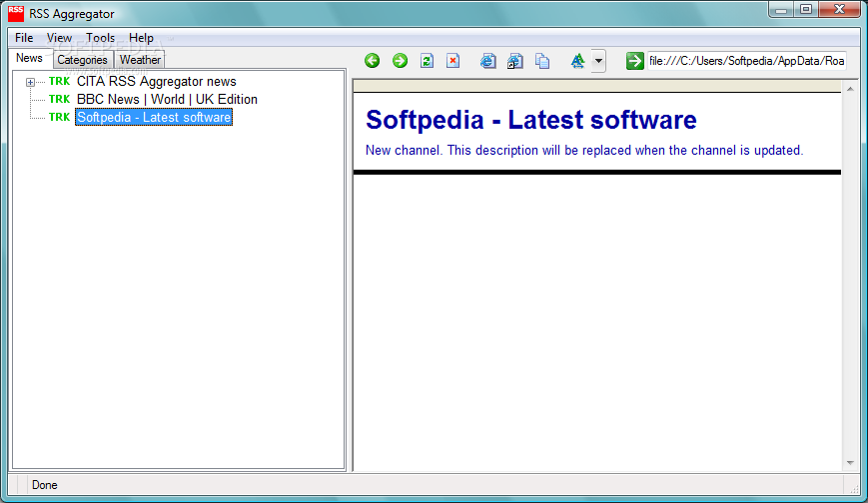Open the File menu
Viewport: 868px width, 503px height.
[24, 38]
